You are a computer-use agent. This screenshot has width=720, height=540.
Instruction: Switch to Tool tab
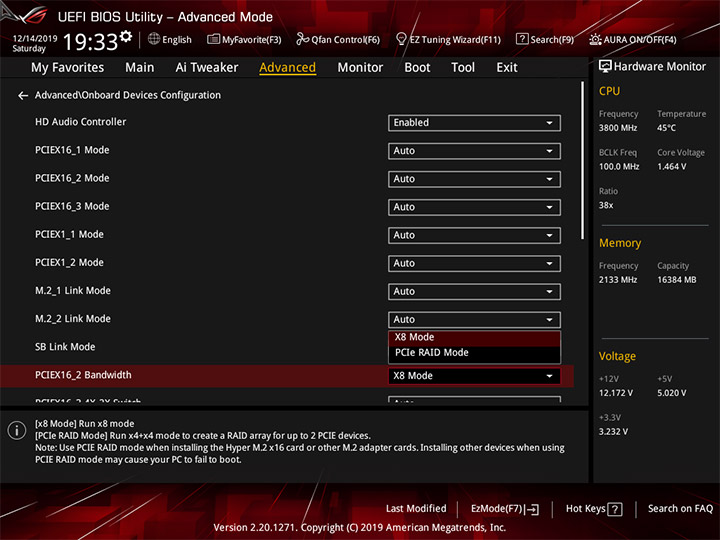[463, 68]
